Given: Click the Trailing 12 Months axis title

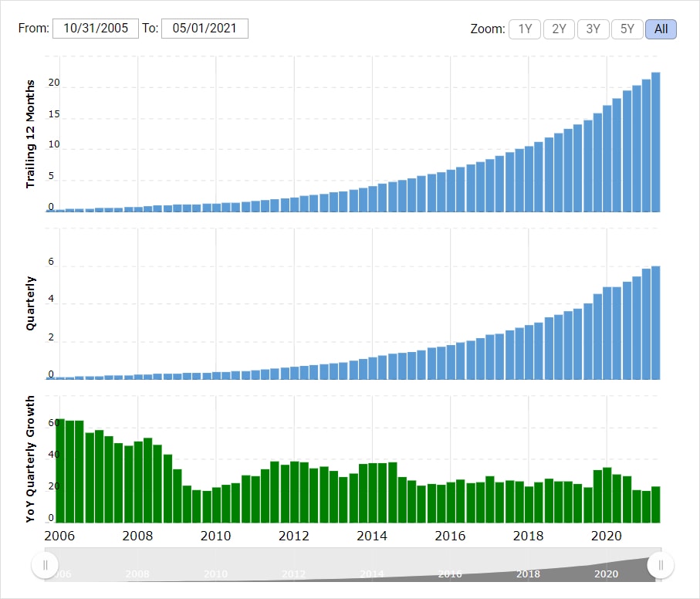Looking at the screenshot, I should tap(31, 134).
